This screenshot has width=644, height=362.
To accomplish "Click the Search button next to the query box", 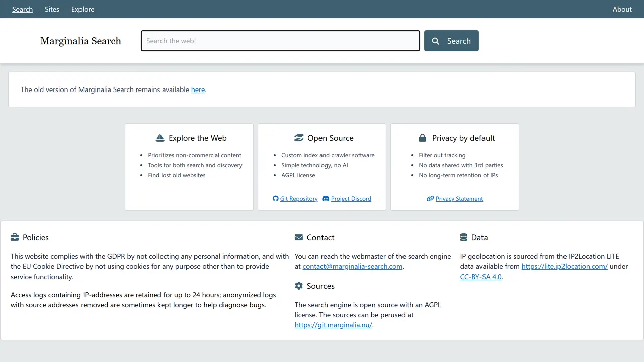I will (451, 41).
